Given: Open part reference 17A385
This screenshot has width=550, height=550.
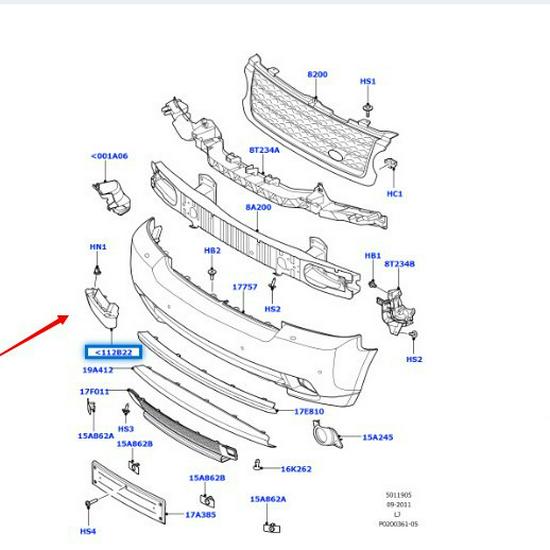Looking at the screenshot, I should click(200, 515).
